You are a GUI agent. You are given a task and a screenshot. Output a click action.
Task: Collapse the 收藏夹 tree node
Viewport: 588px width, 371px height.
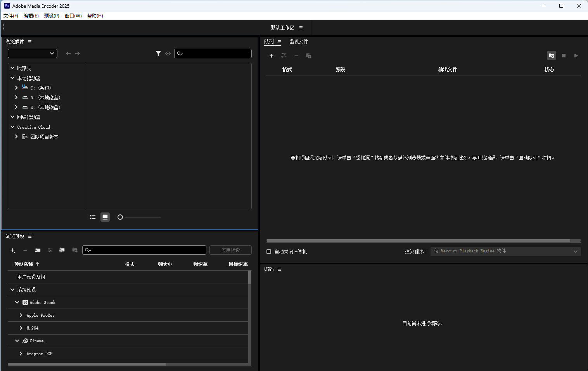(12, 68)
